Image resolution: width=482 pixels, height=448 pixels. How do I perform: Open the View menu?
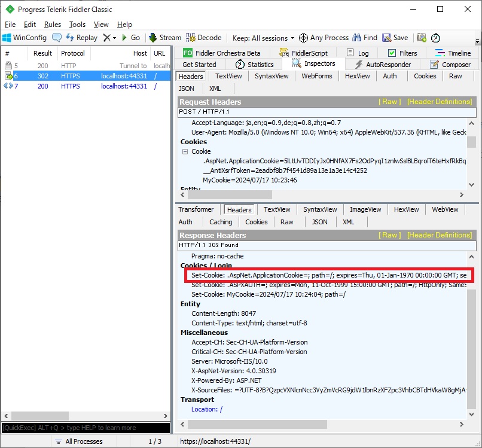click(x=101, y=25)
